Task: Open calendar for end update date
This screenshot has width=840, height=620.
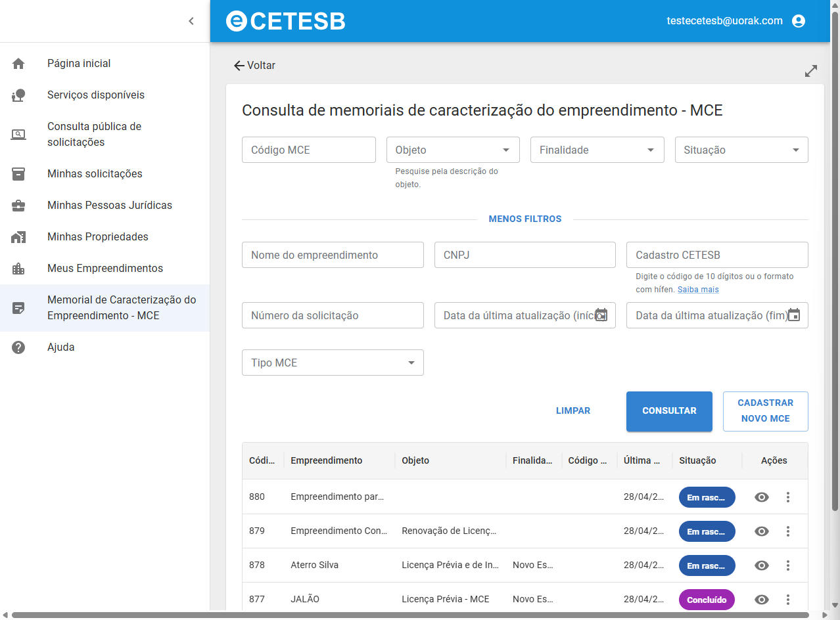Action: pos(793,315)
